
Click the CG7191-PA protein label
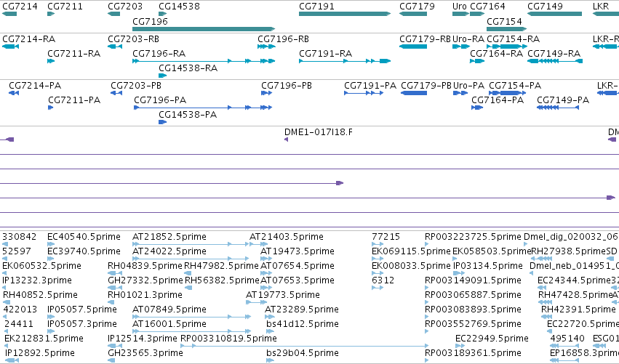(x=370, y=86)
